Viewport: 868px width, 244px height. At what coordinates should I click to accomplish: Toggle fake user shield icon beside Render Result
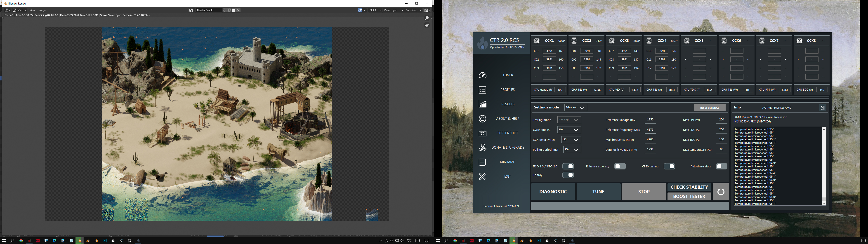click(x=225, y=10)
